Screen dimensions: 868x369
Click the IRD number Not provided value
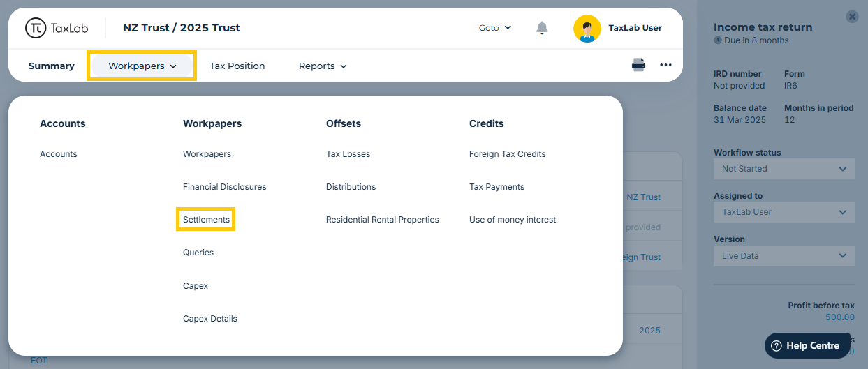click(x=739, y=86)
